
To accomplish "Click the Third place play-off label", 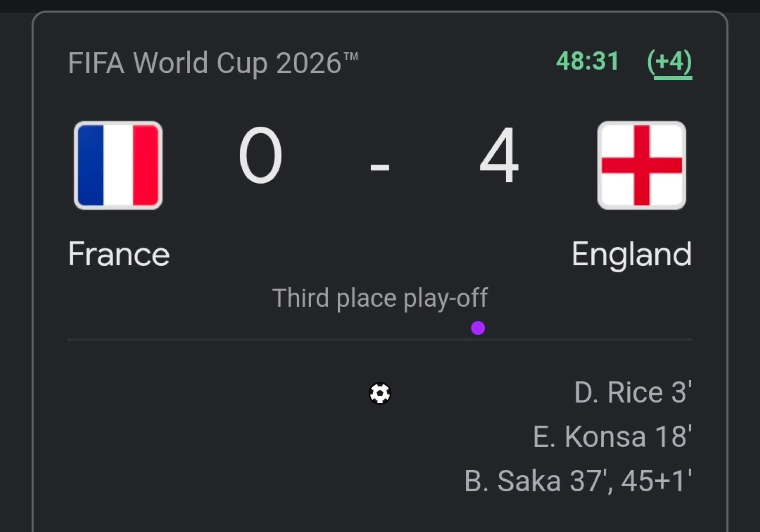I will [380, 298].
